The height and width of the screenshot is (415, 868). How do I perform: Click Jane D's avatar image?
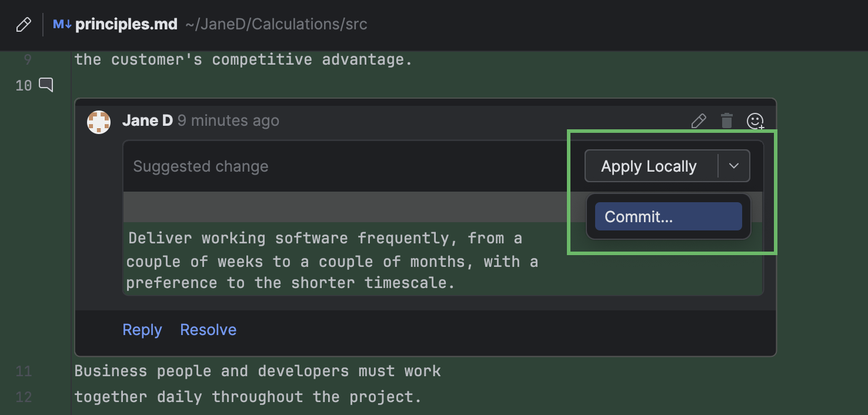99,122
